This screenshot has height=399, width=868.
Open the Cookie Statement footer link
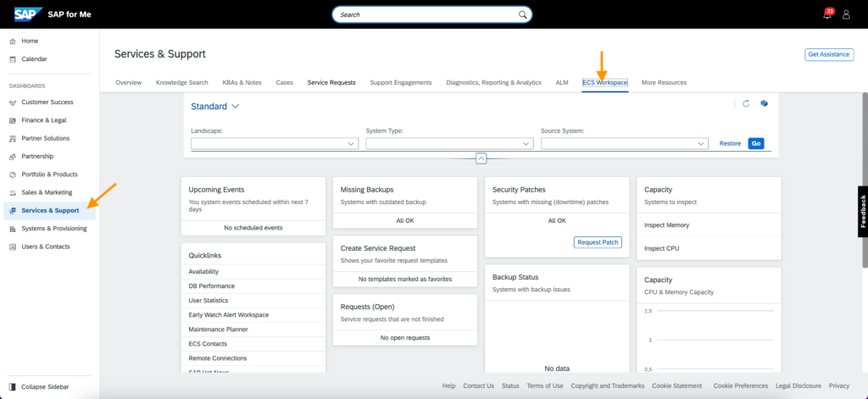pyautogui.click(x=677, y=385)
